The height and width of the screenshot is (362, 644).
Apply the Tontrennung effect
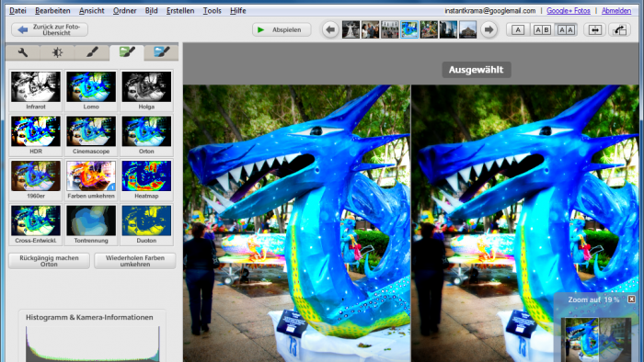(x=91, y=225)
